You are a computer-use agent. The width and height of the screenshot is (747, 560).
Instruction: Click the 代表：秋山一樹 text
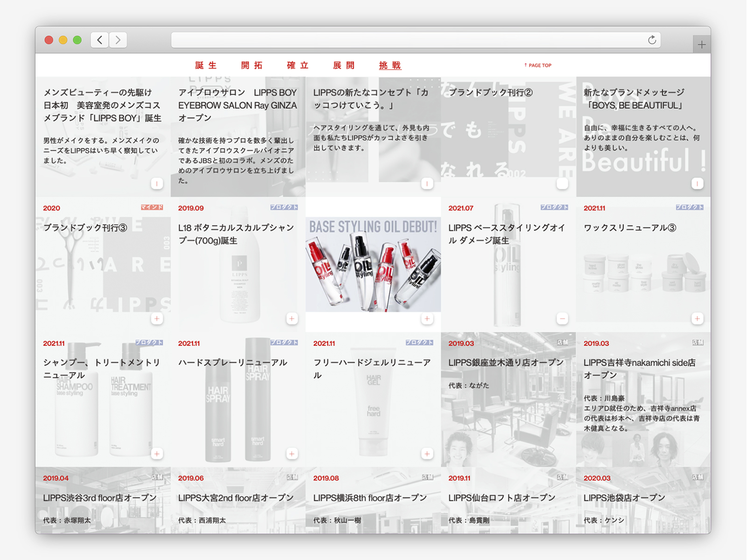pyautogui.click(x=337, y=520)
